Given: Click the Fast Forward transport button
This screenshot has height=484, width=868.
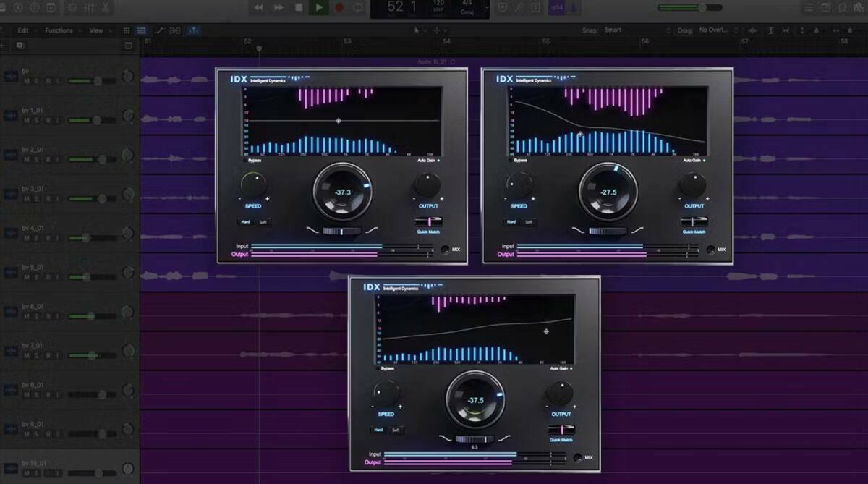Looking at the screenshot, I should (x=279, y=8).
